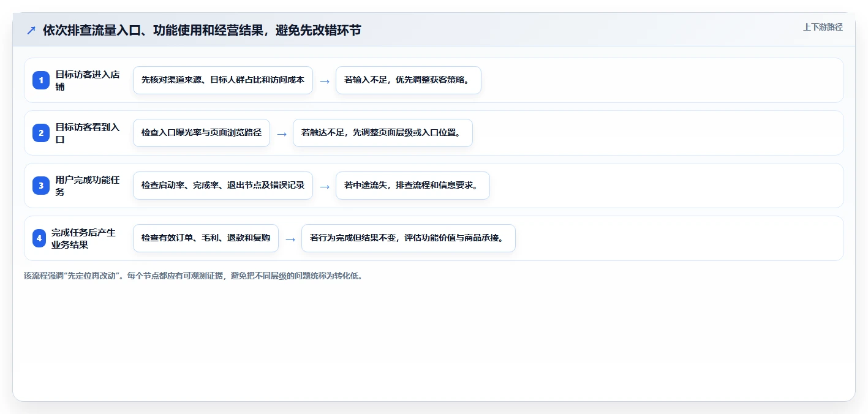Click the arrow after 检查有效订单 box
Screen dimensions: 868x414
point(290,239)
